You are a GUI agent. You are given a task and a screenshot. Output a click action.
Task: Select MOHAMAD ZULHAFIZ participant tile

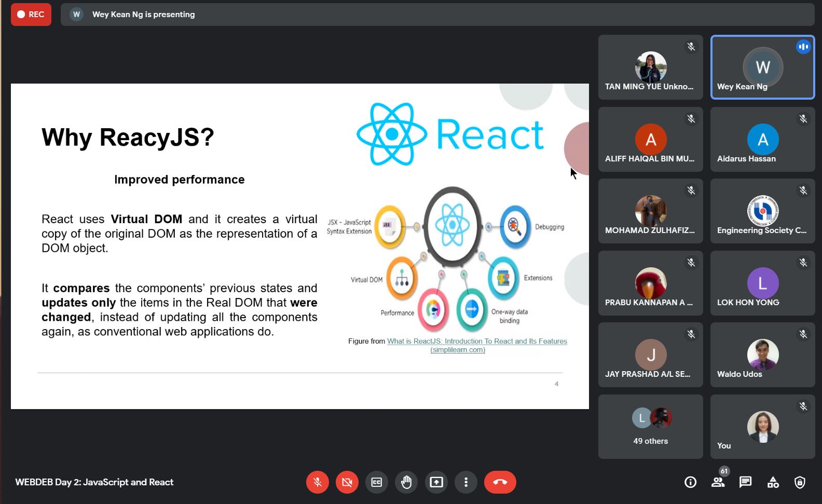point(651,211)
